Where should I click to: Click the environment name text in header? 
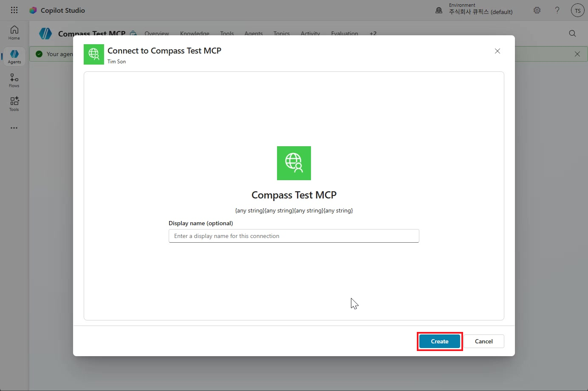[481, 12]
